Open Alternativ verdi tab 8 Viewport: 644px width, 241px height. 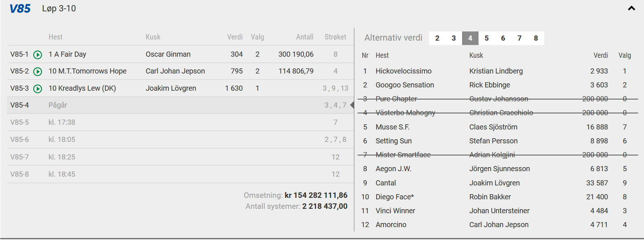(x=536, y=38)
